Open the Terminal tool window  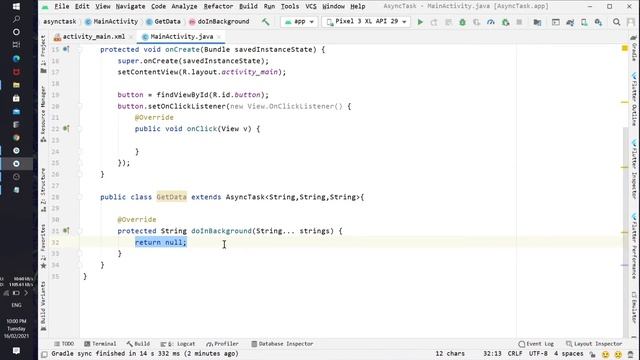pyautogui.click(x=100, y=344)
